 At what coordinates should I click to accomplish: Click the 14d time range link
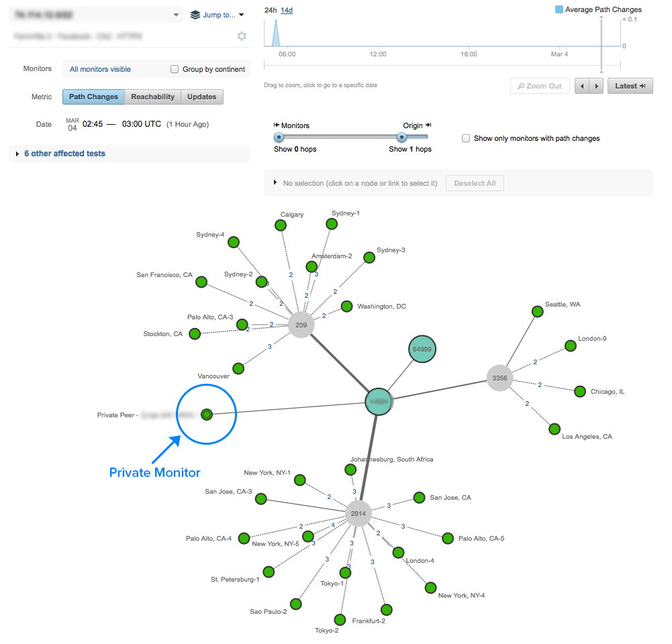coord(287,10)
